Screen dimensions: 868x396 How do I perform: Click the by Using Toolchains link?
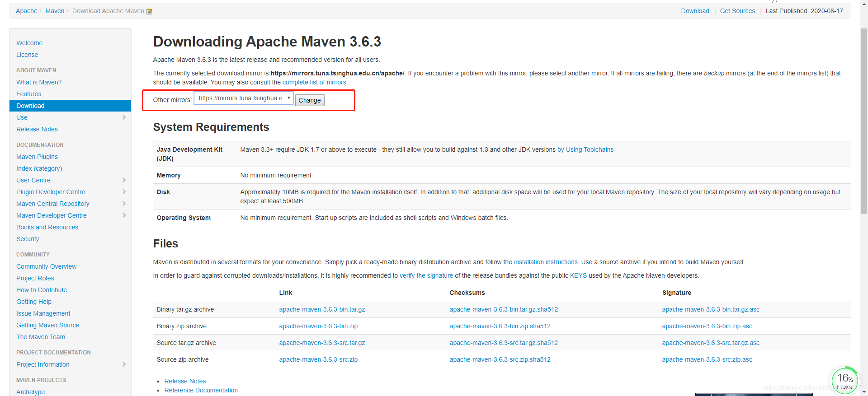pyautogui.click(x=585, y=149)
